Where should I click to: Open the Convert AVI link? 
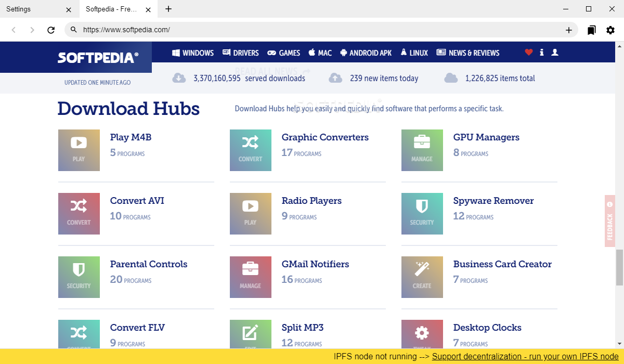(137, 201)
